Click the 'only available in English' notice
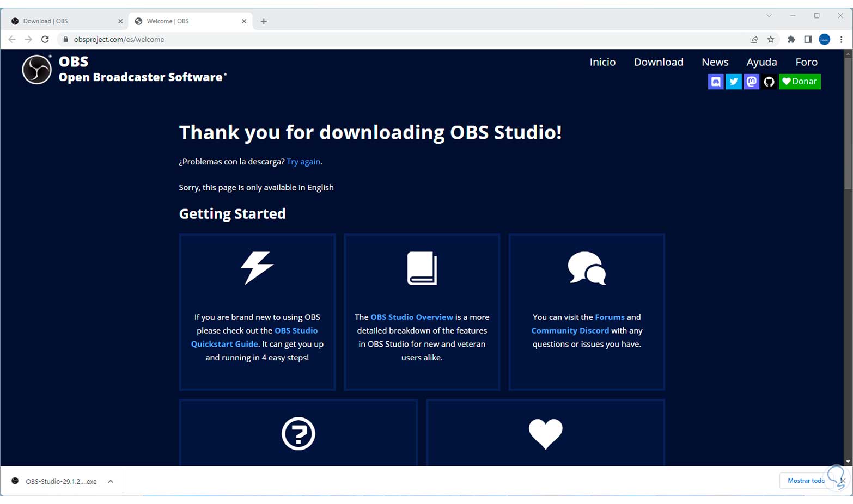Image resolution: width=853 pixels, height=504 pixels. (x=256, y=187)
